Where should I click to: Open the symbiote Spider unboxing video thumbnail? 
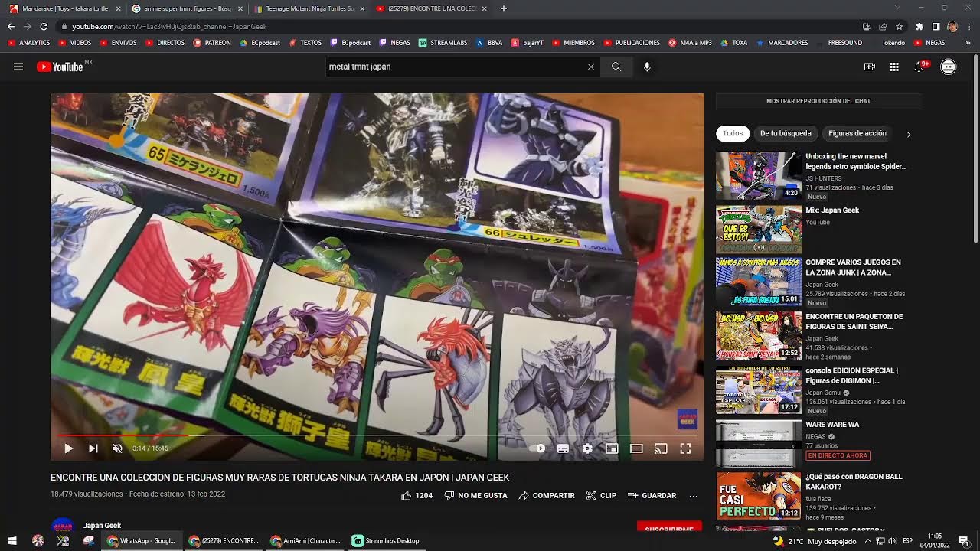click(759, 175)
